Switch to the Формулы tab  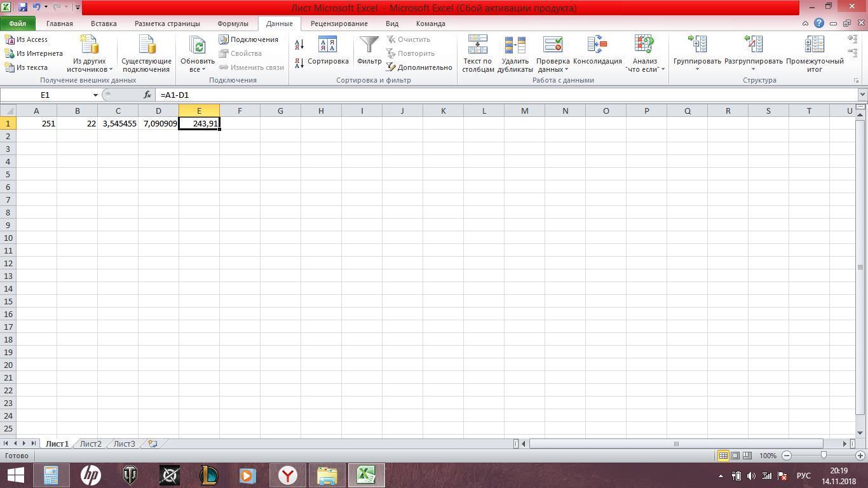point(233,24)
